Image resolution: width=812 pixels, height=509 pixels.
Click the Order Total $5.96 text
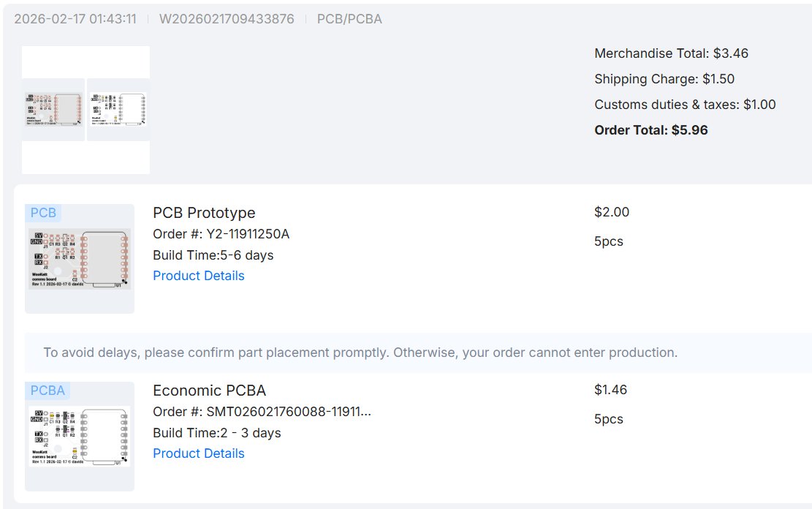[651, 130]
